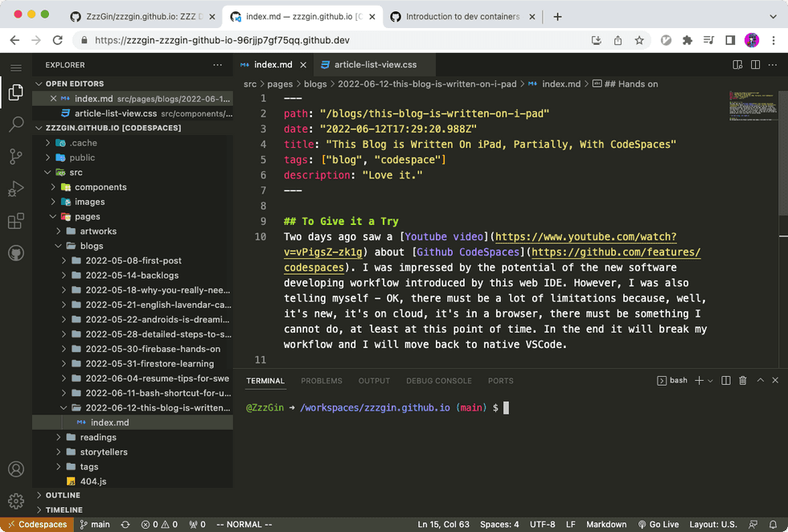
Task: Change the Markdown language mode
Action: tap(606, 525)
